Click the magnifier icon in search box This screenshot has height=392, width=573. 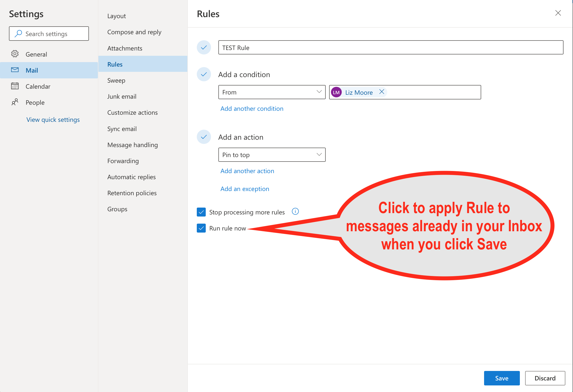pyautogui.click(x=18, y=34)
